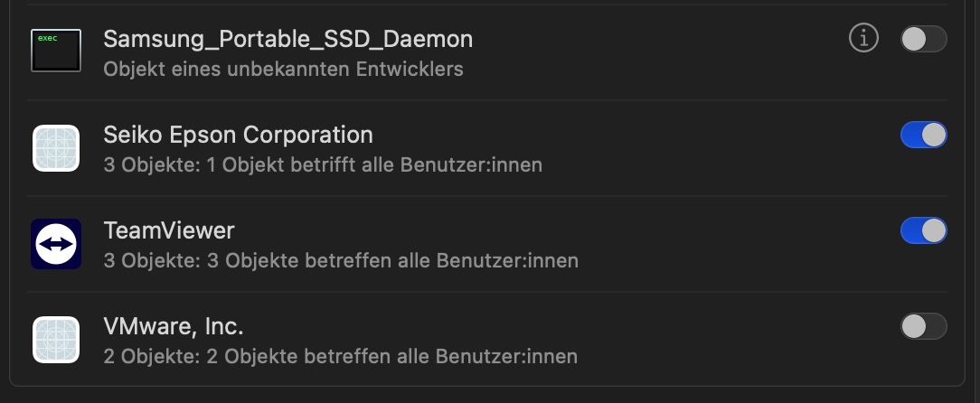Select the Seiko Epson Corporation name label
Viewport: 980px width, 403px height.
pyautogui.click(x=238, y=135)
